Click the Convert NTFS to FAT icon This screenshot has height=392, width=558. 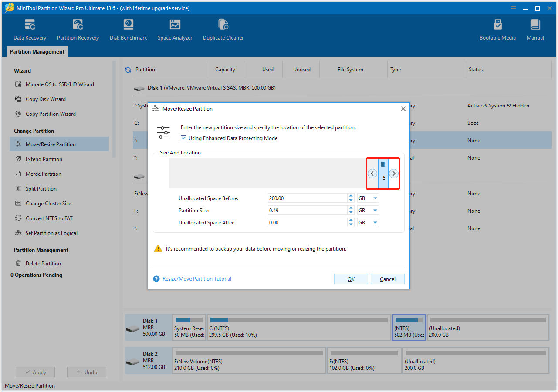18,218
